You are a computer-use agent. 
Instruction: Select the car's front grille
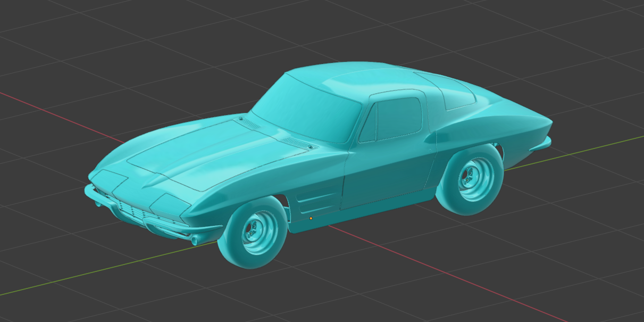(x=133, y=212)
